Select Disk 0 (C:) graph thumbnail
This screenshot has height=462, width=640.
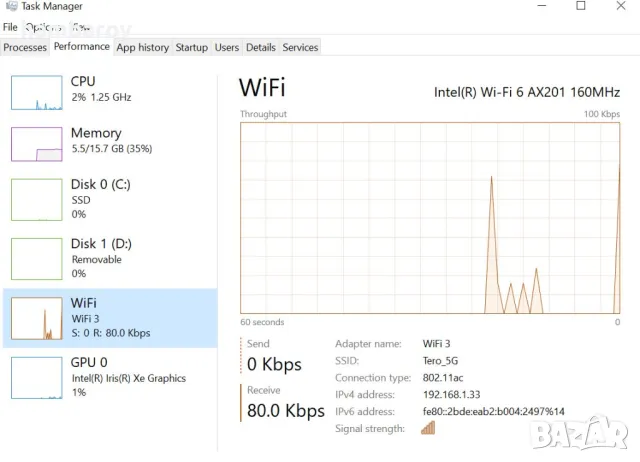pyautogui.click(x=37, y=199)
